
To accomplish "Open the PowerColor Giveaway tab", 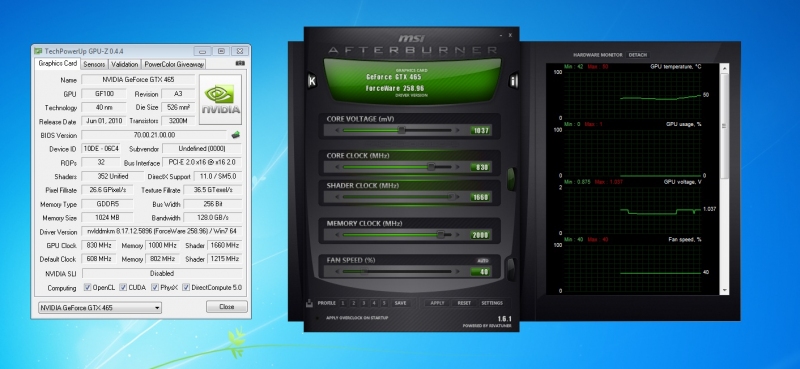I will pos(174,64).
